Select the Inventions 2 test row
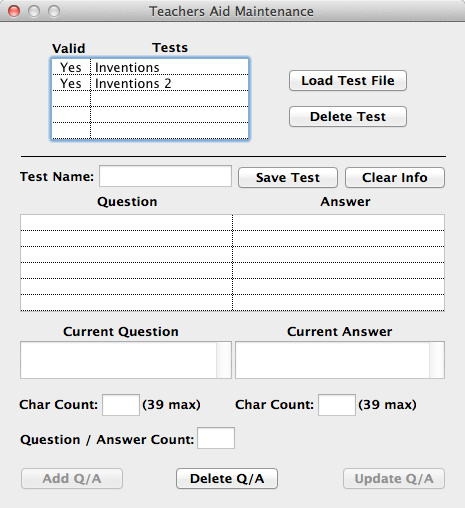Image resolution: width=465 pixels, height=508 pixels. click(x=150, y=83)
